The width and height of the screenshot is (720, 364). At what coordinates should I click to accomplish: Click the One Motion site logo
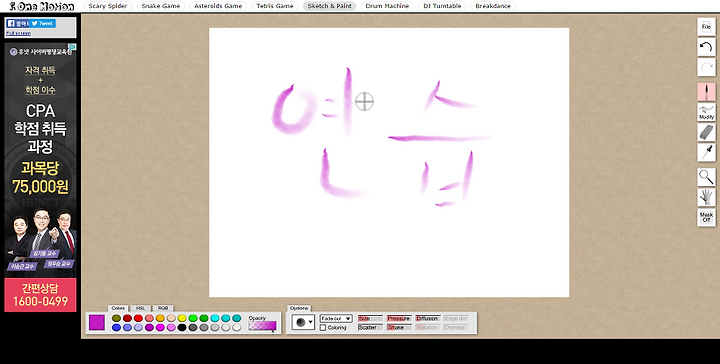[x=42, y=6]
